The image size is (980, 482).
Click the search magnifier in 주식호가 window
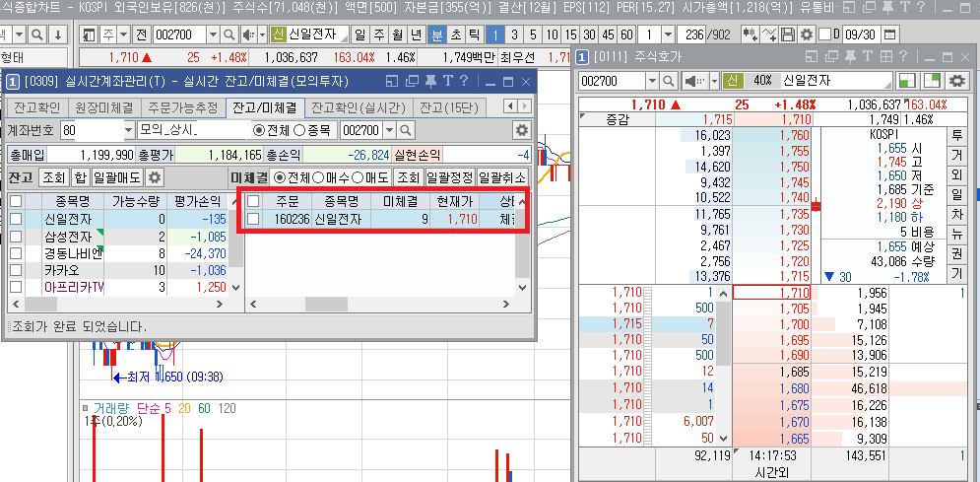point(669,81)
